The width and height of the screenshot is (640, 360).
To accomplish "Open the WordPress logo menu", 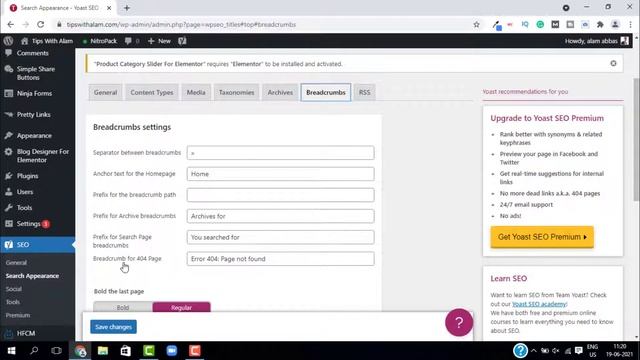I will click(x=8, y=41).
